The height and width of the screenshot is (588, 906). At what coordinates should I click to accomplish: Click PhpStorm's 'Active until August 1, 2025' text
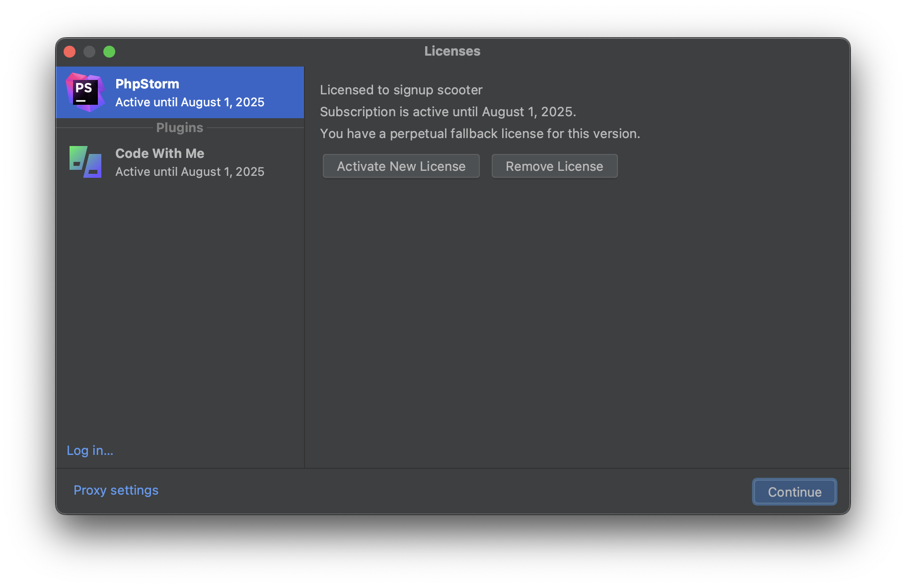pyautogui.click(x=190, y=102)
